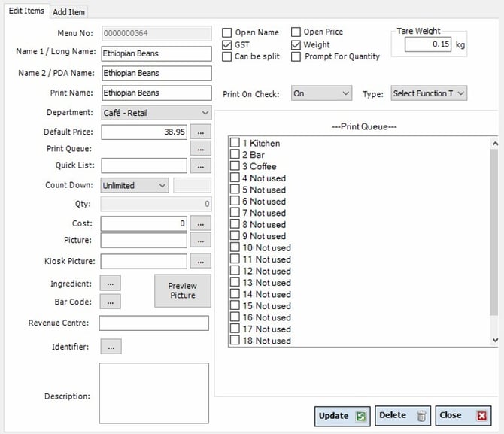Click the Cost input field
The height and width of the screenshot is (434, 504).
coord(144,223)
